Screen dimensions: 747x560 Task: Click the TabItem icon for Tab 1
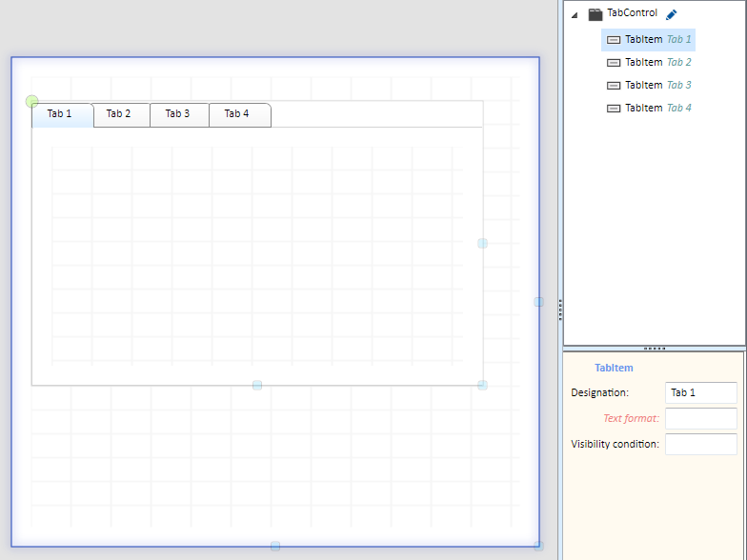point(614,40)
